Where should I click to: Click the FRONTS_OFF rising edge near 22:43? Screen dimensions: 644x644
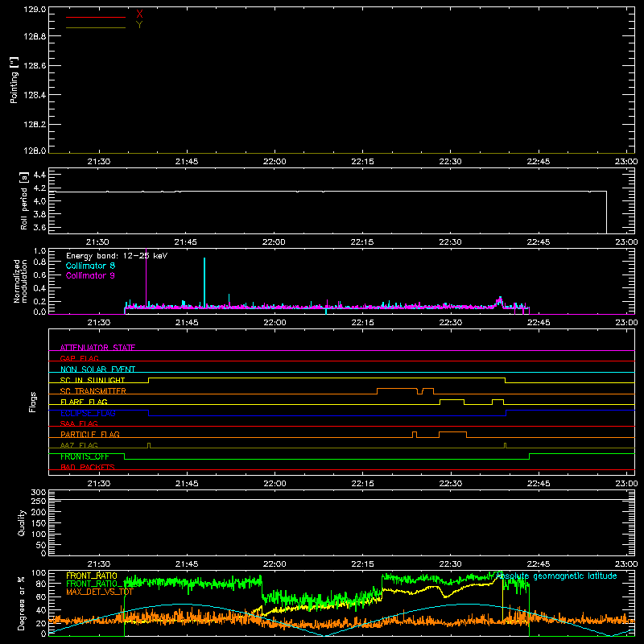pyautogui.click(x=529, y=456)
